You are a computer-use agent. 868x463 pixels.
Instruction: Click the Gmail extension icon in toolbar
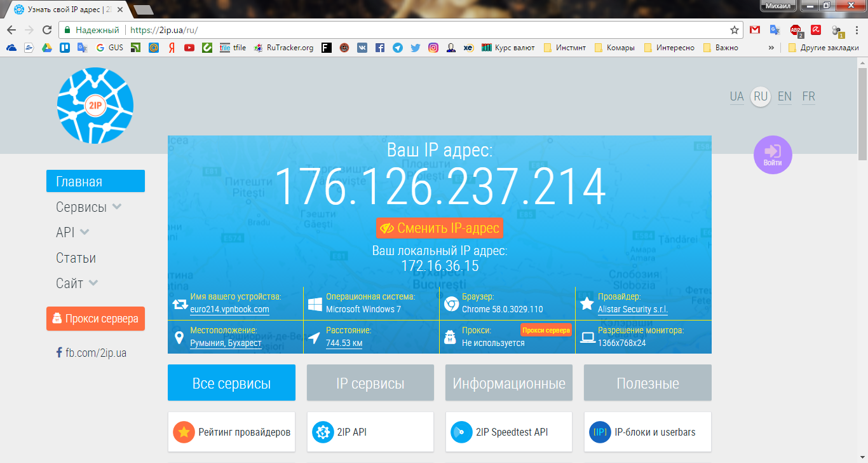(x=754, y=30)
